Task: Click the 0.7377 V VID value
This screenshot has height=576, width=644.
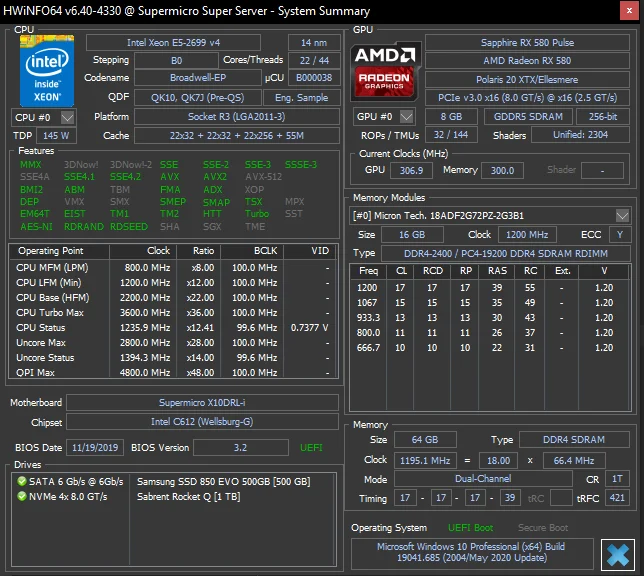Action: [309, 328]
